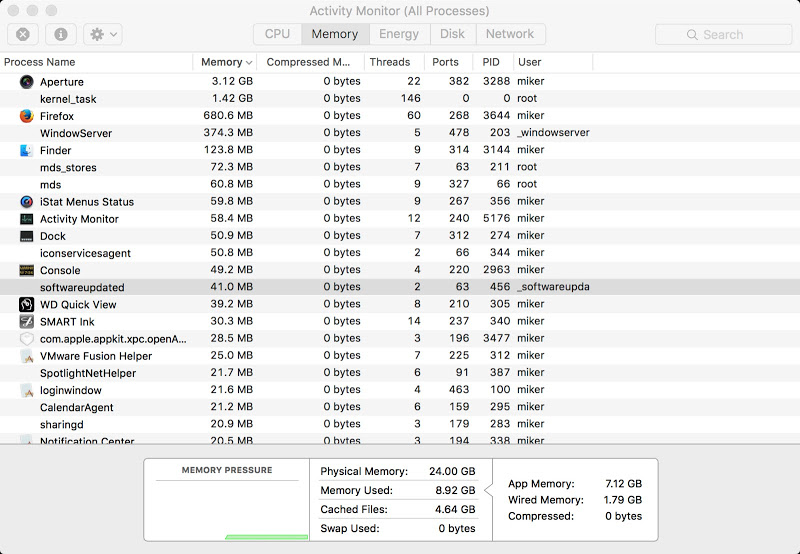The image size is (800, 554).
Task: Select the Activity Monitor process icon
Action: coord(27,219)
